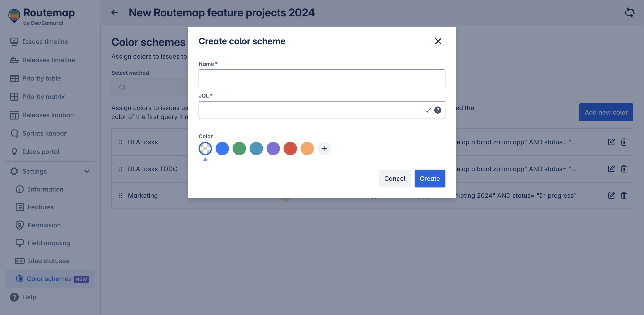Collapse the Settings section chevron
Viewport: 644px width, 315px height.
coord(87,171)
